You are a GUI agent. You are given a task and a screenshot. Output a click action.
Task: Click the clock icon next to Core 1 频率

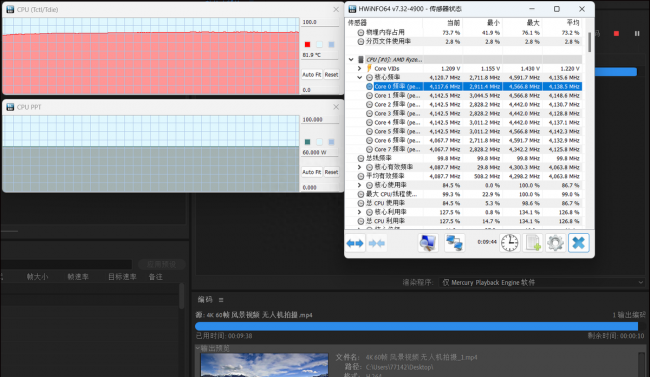(369, 95)
